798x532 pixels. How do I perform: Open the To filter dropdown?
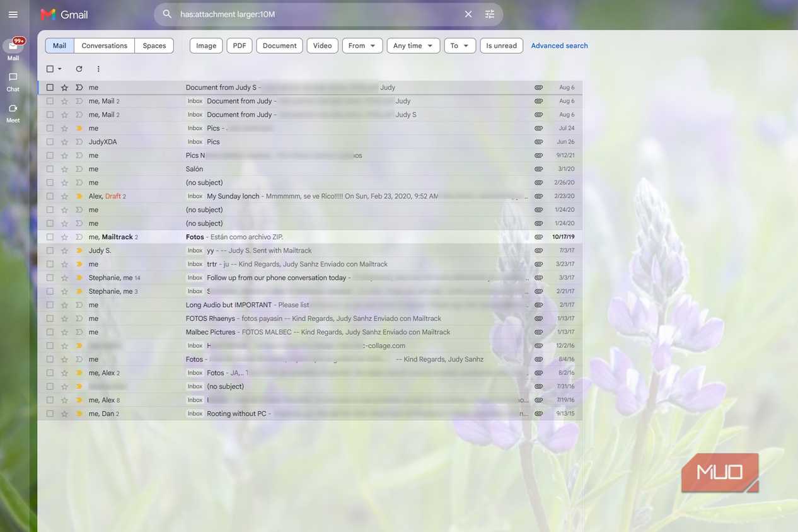click(x=460, y=45)
